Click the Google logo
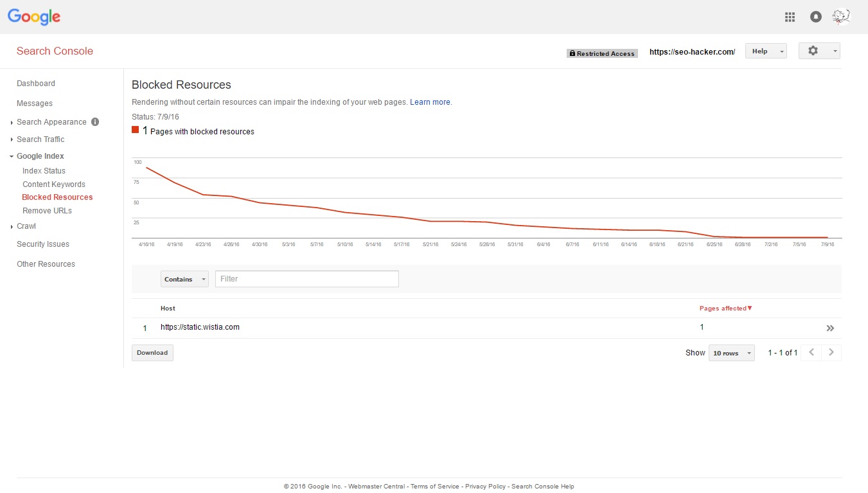The image size is (868, 493). coord(34,17)
